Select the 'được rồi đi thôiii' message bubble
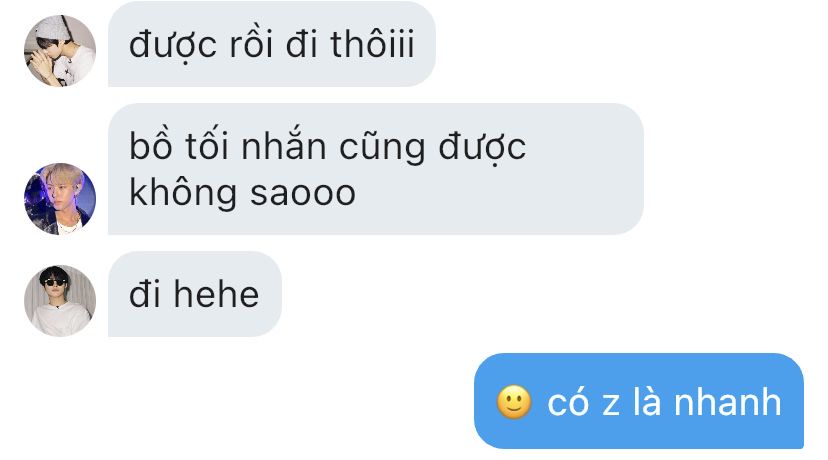Viewport: 828px width, 460px height. point(272,44)
